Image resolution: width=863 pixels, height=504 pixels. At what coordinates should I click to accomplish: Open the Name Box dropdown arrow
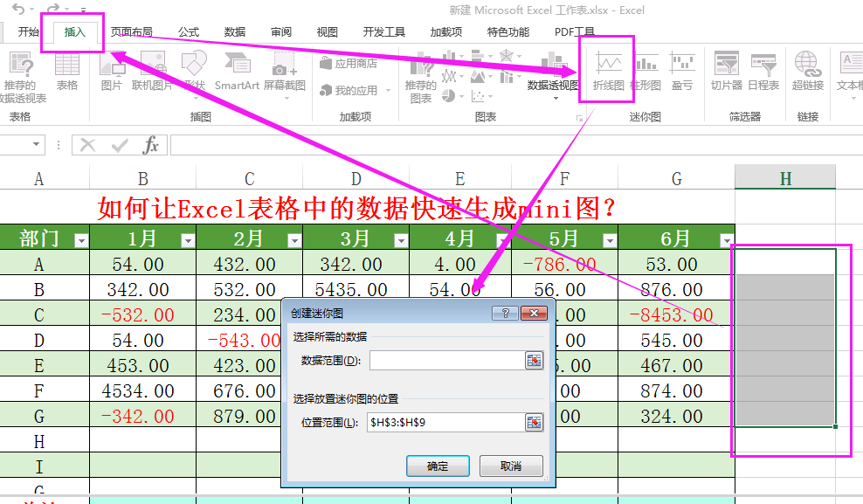(x=37, y=145)
